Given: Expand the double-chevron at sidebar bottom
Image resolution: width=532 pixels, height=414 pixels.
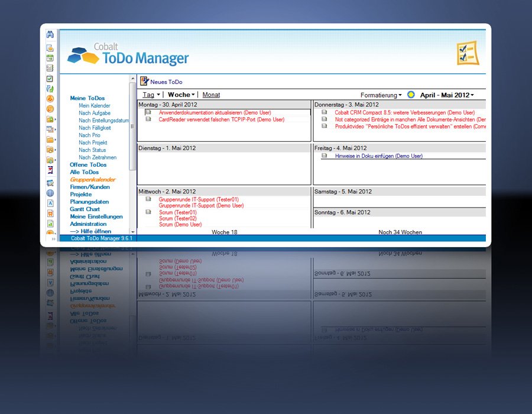Looking at the screenshot, I should coord(53,239).
